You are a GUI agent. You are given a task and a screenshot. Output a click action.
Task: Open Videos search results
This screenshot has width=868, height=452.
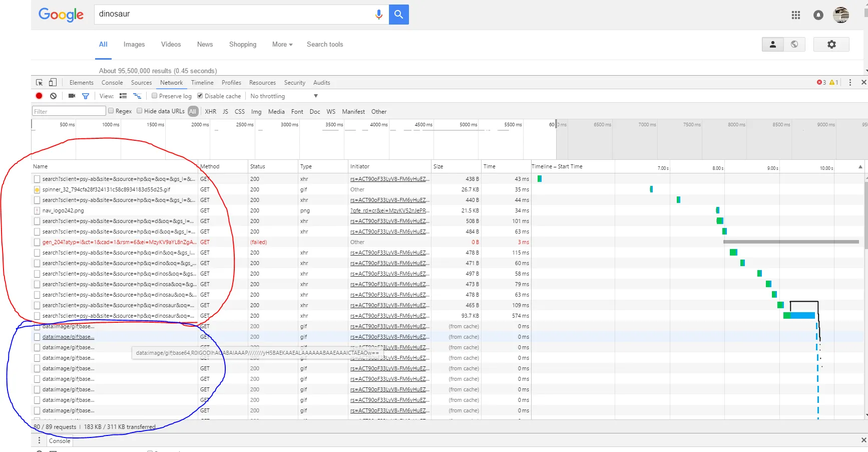coord(171,45)
